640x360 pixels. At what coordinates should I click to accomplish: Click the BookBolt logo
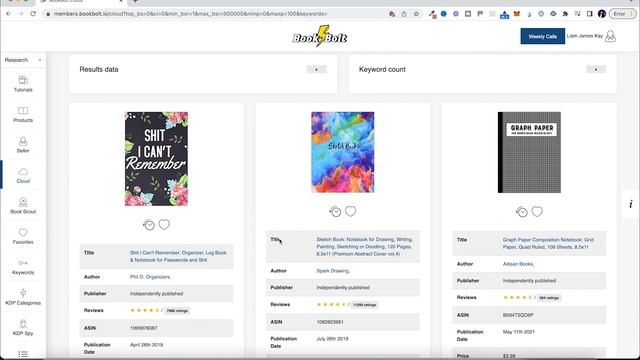point(320,36)
